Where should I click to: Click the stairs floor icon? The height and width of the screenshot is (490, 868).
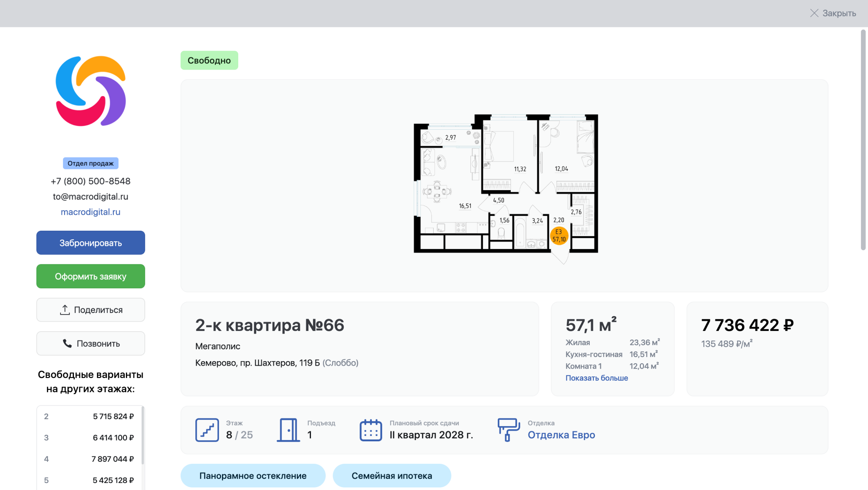[x=207, y=430]
